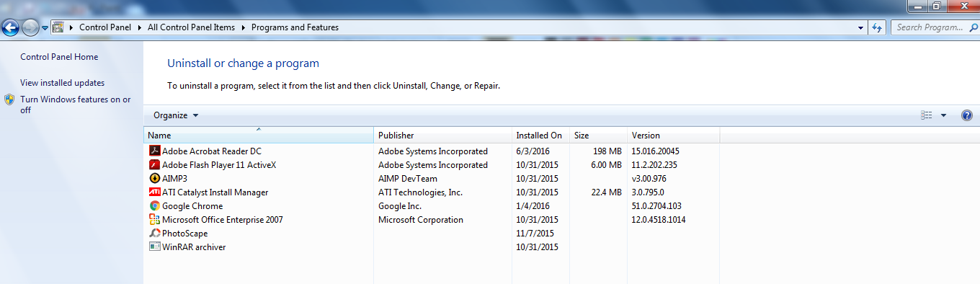Image resolution: width=980 pixels, height=284 pixels.
Task: Click the WinRAR archiver icon
Action: [153, 247]
